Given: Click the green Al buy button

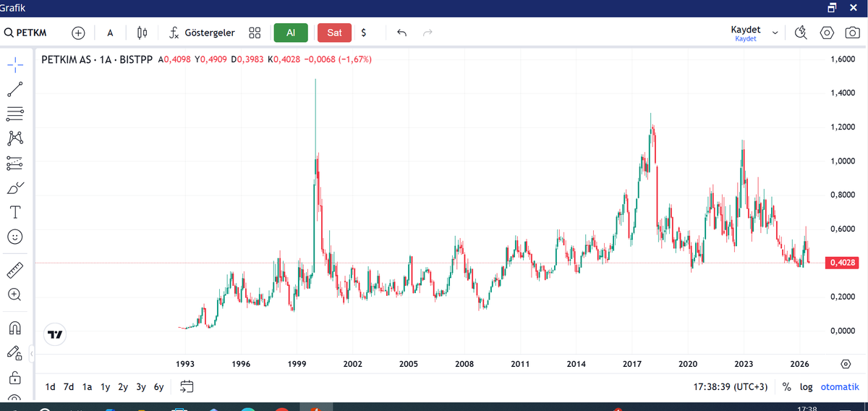Looking at the screenshot, I should click(x=291, y=33).
